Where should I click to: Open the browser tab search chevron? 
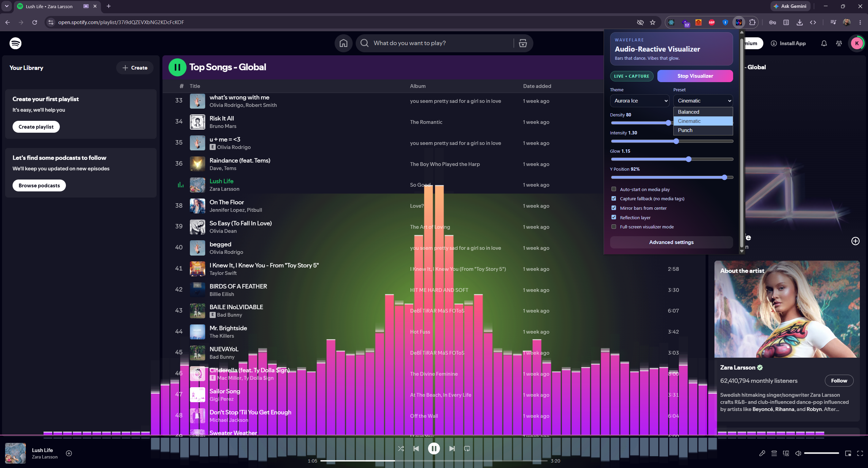7,6
